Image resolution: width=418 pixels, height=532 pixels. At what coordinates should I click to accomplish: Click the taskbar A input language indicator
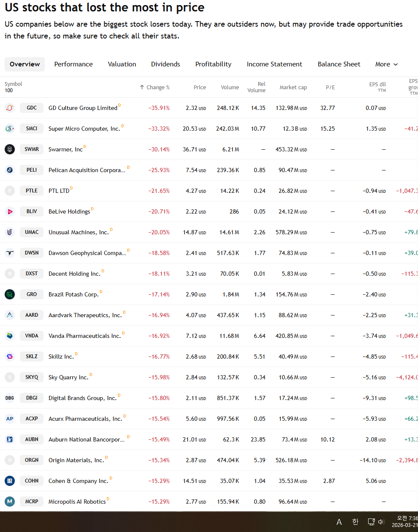(x=339, y=522)
